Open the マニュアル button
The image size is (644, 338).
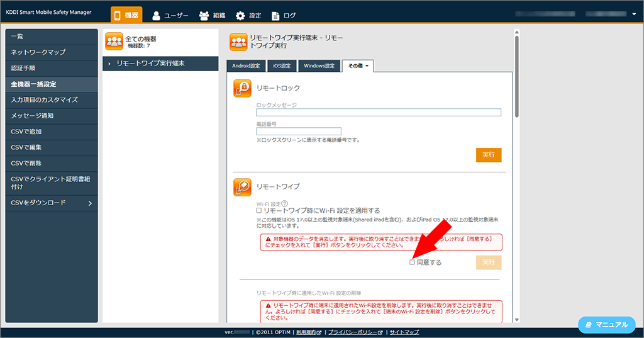(607, 325)
